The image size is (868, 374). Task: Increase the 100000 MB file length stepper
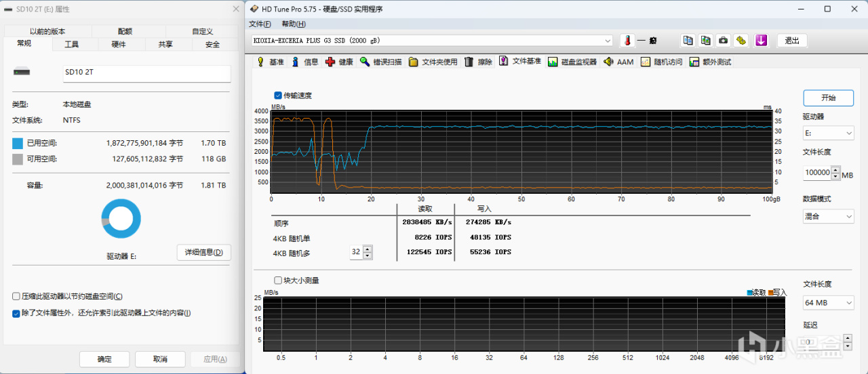tap(835, 169)
